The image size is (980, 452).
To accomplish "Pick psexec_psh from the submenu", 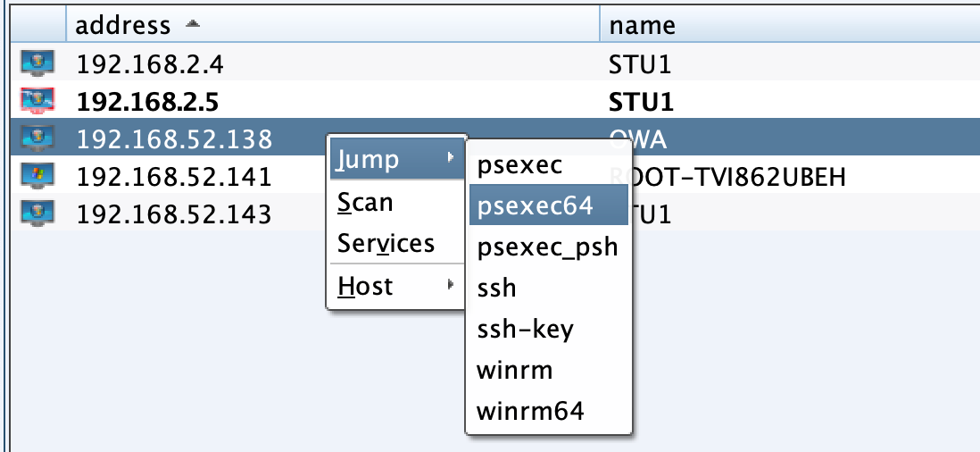I will coord(547,247).
